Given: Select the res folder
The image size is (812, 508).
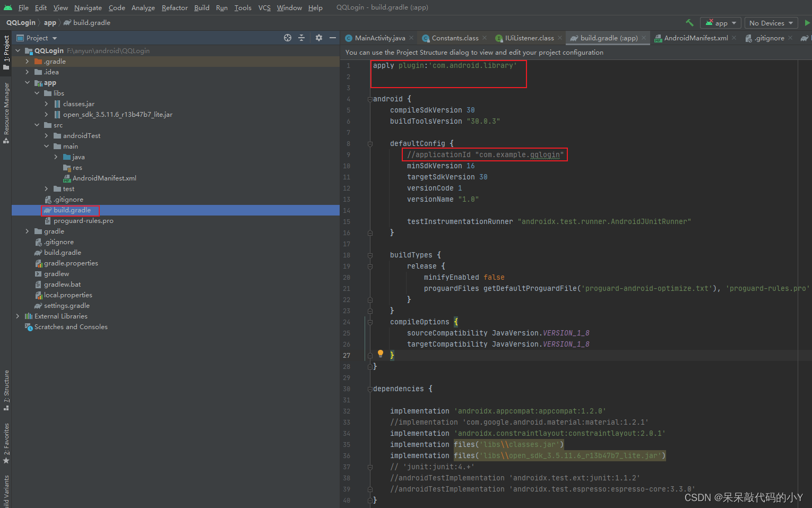Looking at the screenshot, I should pyautogui.click(x=77, y=168).
